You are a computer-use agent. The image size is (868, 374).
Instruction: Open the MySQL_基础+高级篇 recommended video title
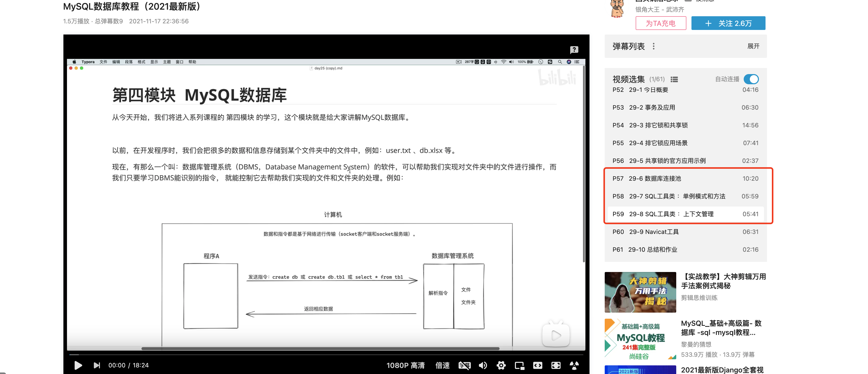[721, 328]
